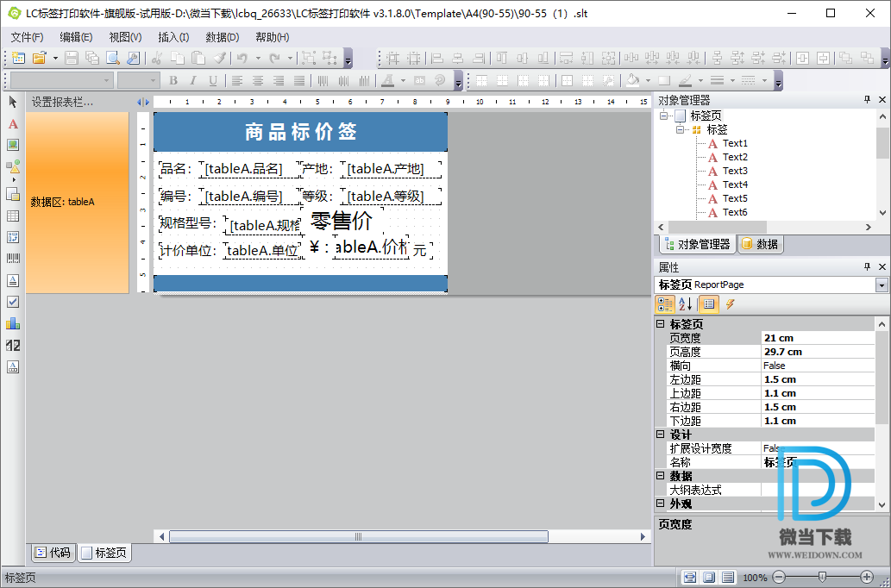Switch to the 对象管理器 tab

click(697, 244)
